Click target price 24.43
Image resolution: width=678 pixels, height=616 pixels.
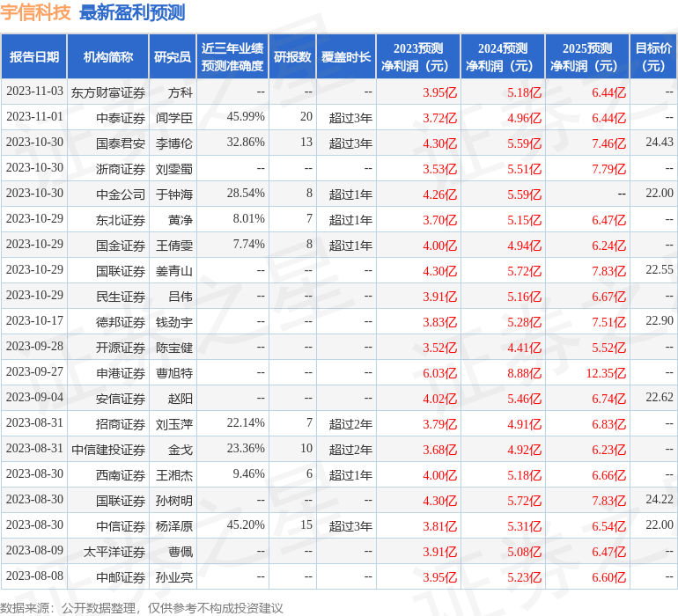[660, 142]
